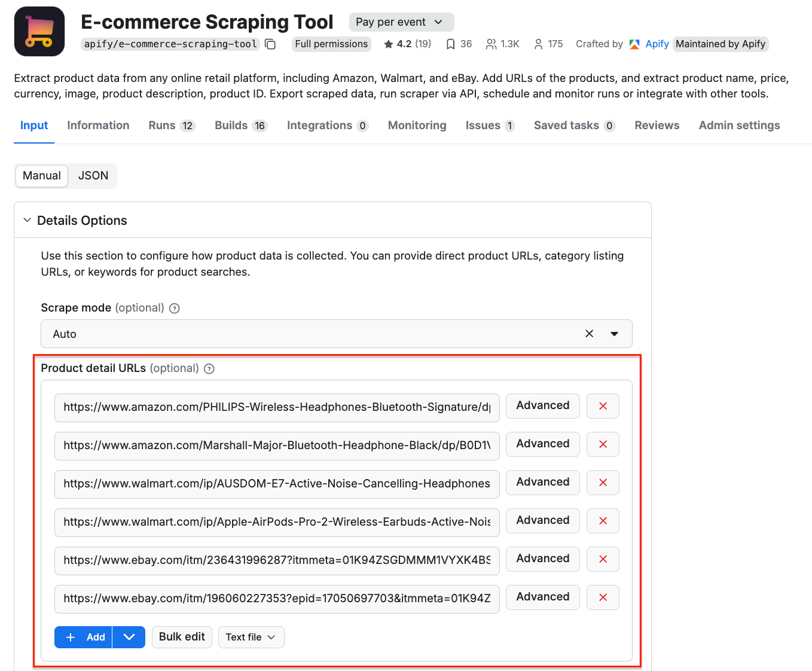This screenshot has width=812, height=671.
Task: Collapse the Details Options section
Action: click(x=27, y=220)
